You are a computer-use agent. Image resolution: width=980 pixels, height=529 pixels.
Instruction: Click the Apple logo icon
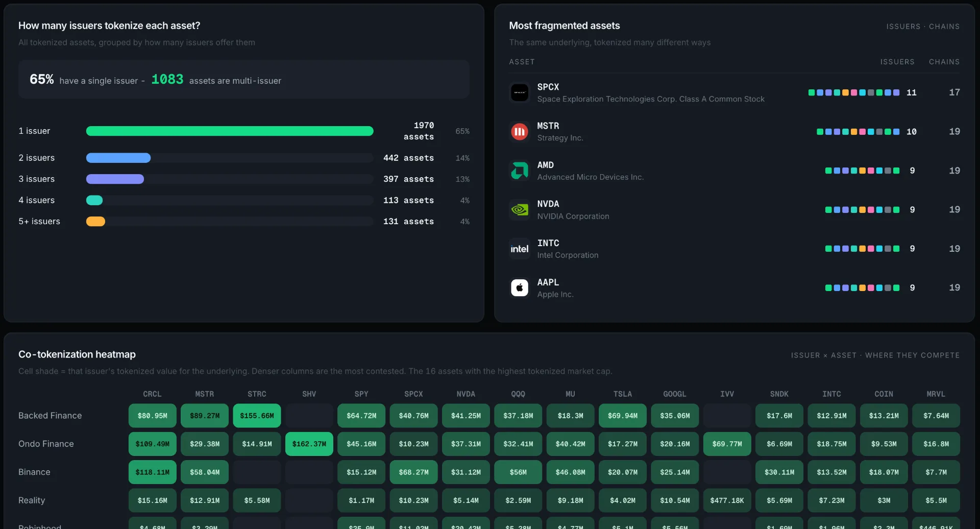click(x=520, y=288)
